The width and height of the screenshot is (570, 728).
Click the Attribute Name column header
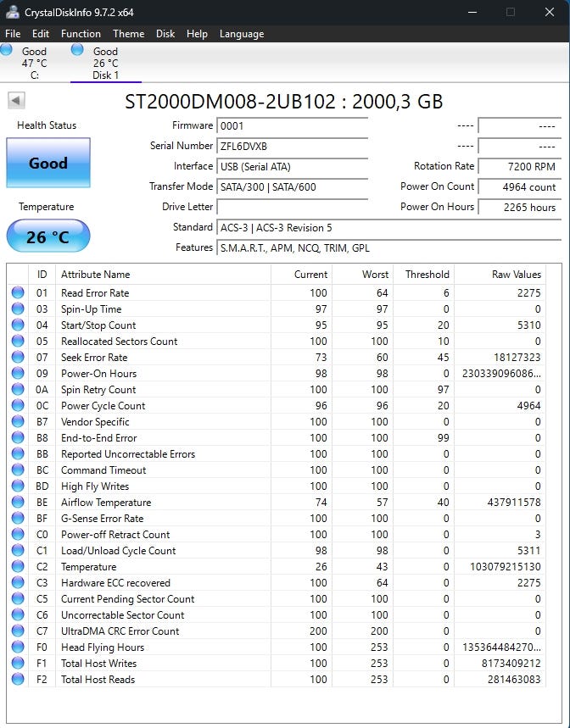point(163,275)
